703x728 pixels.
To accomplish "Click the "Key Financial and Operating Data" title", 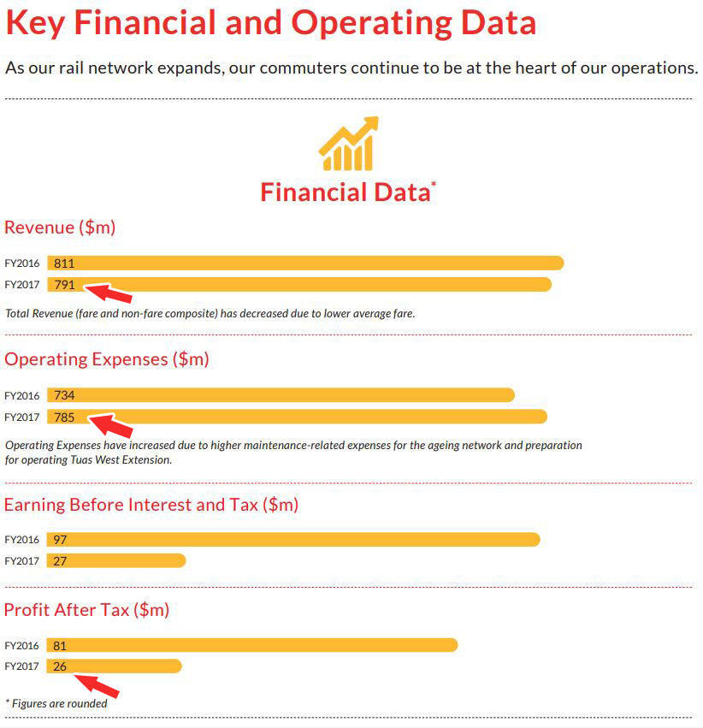I will tap(271, 23).
